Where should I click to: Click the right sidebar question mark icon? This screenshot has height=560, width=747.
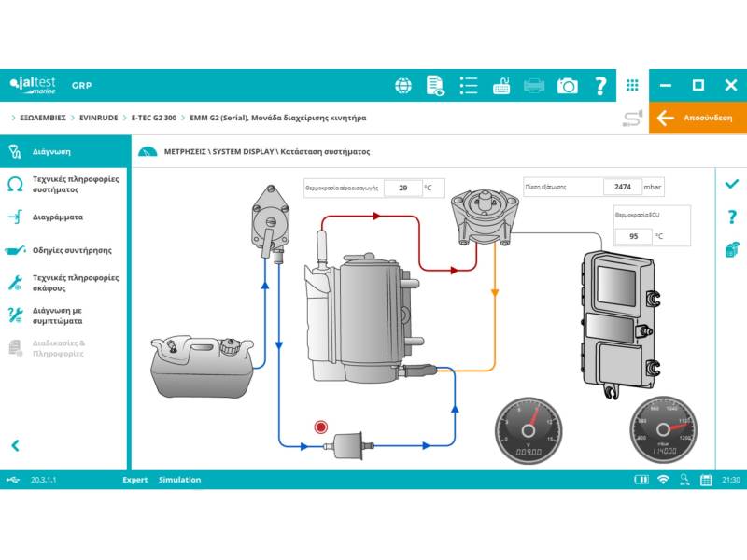tap(731, 217)
